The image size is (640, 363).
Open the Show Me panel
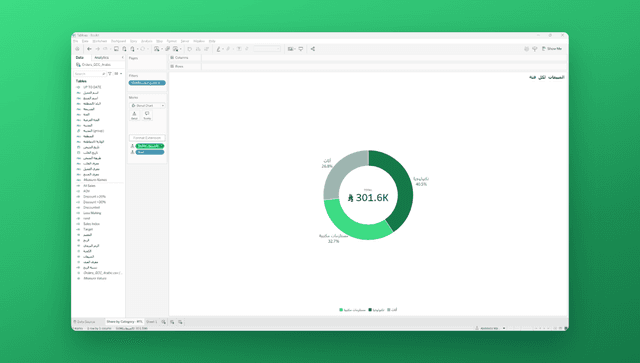[x=552, y=49]
